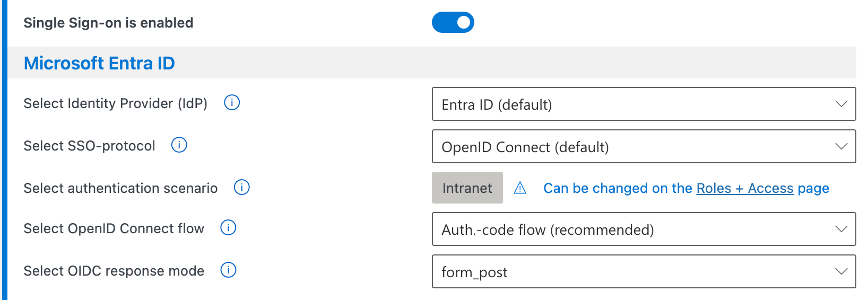View info about OpenID Connect flow

click(x=228, y=227)
